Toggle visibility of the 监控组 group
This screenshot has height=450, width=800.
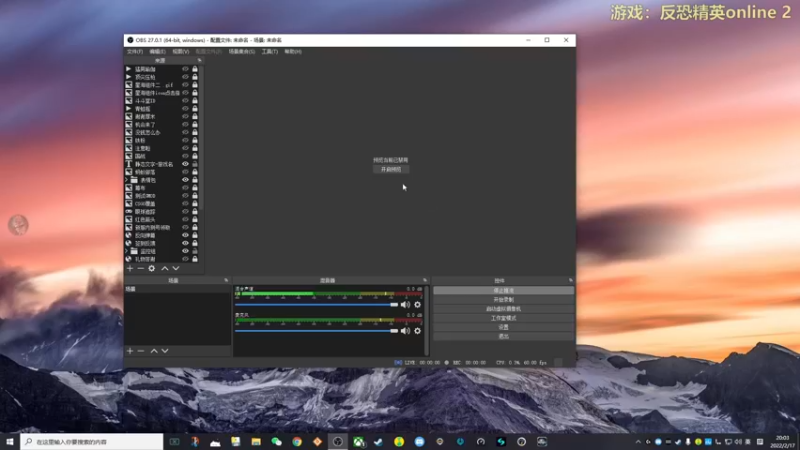click(185, 251)
